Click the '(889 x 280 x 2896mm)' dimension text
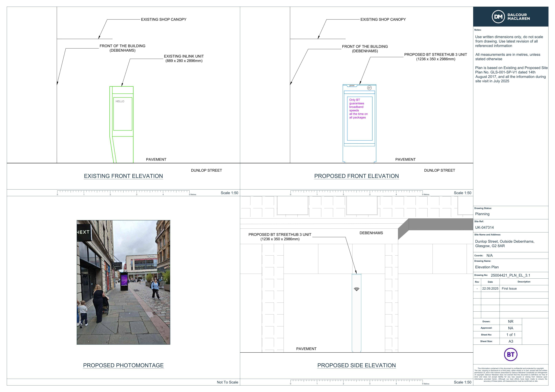Screen dimensions: 555x392 [184, 61]
